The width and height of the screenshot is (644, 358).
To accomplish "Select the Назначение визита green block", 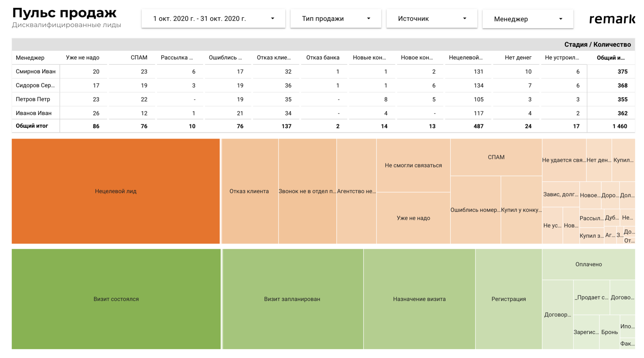I will pos(419,299).
